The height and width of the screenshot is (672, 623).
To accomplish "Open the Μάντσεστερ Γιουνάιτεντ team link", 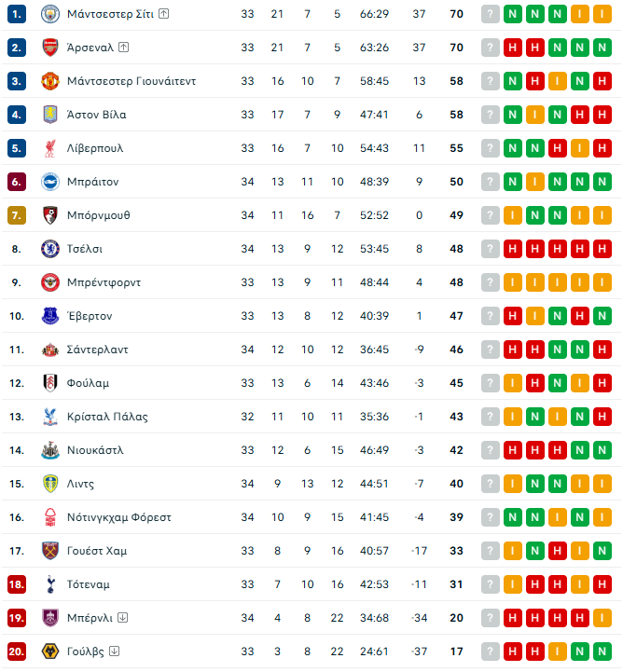I will [x=132, y=81].
